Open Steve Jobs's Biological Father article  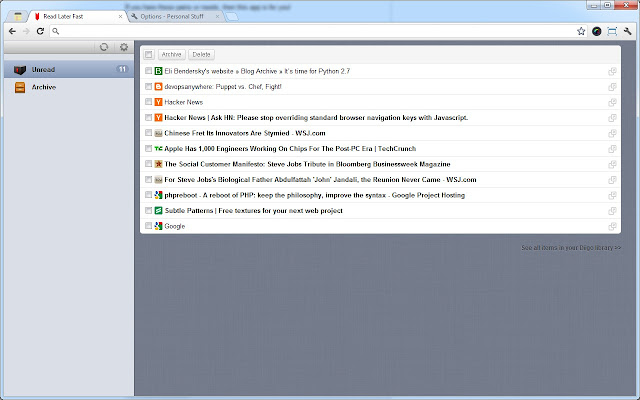click(x=320, y=180)
